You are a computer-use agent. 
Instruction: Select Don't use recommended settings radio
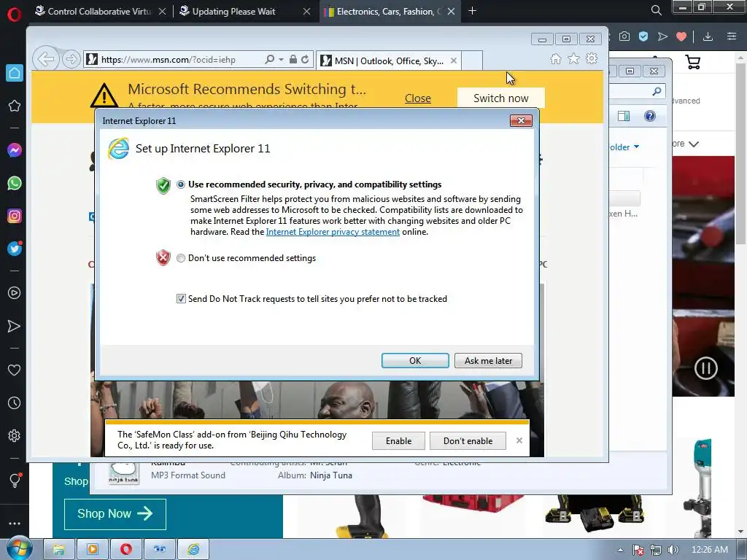click(x=181, y=258)
